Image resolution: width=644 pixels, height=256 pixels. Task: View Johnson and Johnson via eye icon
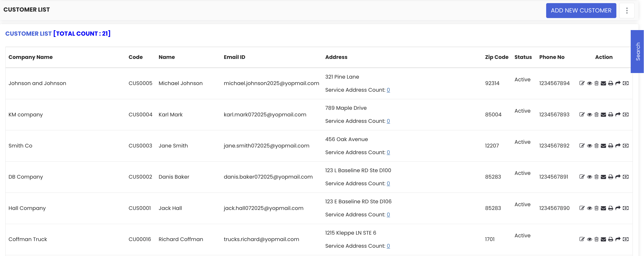point(589,83)
